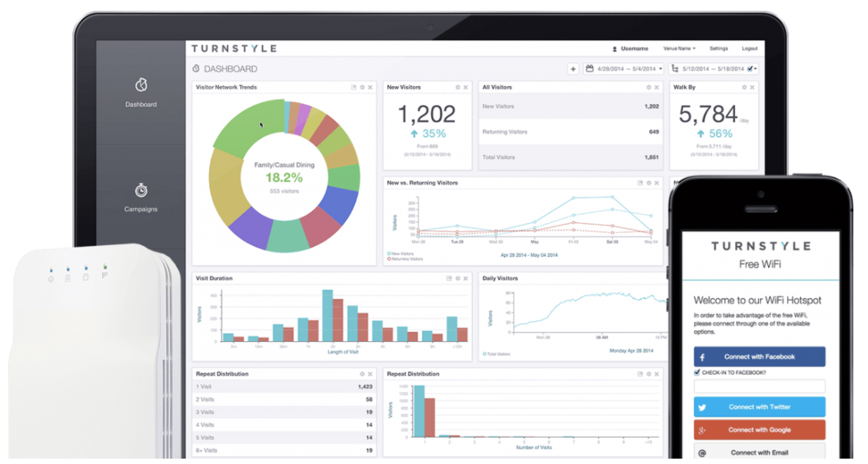This screenshot has height=464, width=868.
Task: Export the Repeat Distribution bar chart
Action: (x=640, y=374)
